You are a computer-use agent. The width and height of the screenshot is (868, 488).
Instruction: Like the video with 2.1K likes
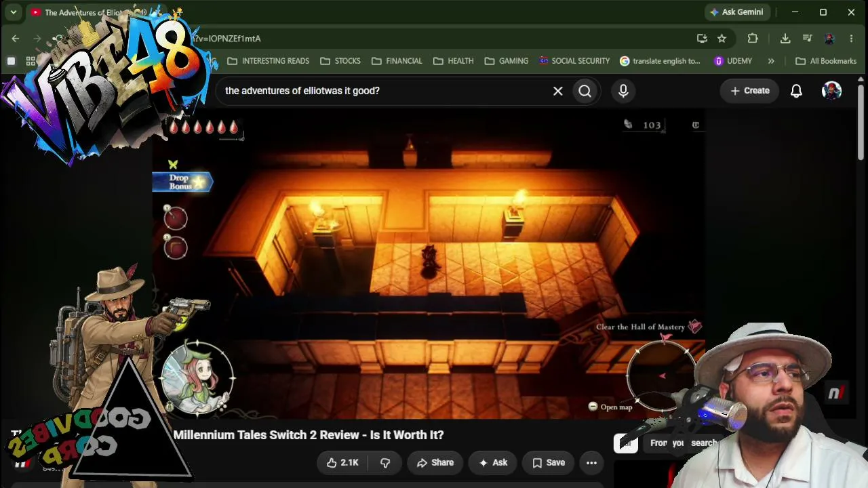(x=342, y=463)
